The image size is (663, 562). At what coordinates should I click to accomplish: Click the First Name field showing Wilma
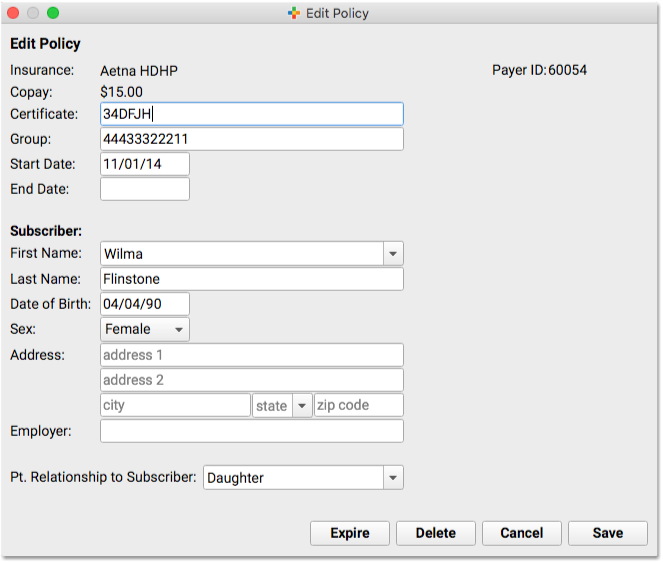click(x=242, y=254)
